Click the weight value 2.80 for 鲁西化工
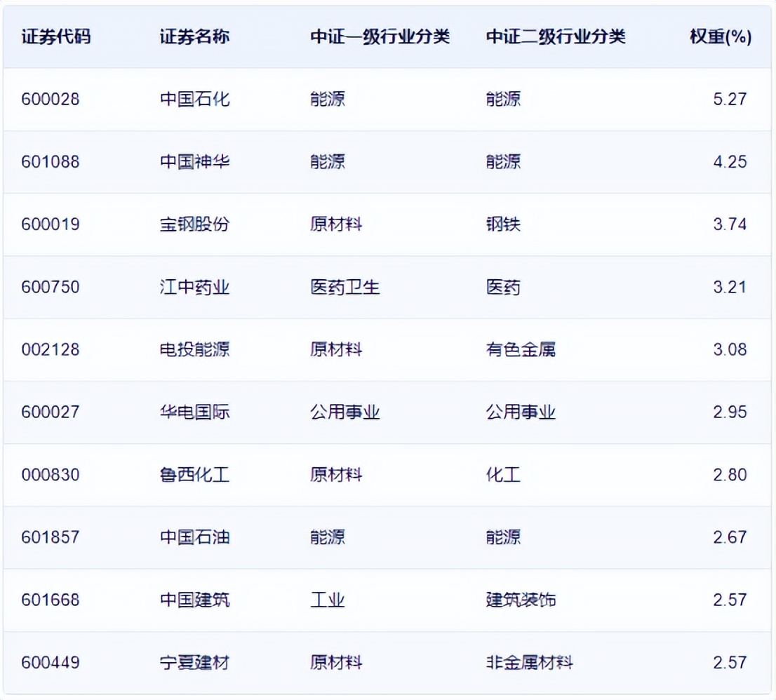 click(x=730, y=475)
